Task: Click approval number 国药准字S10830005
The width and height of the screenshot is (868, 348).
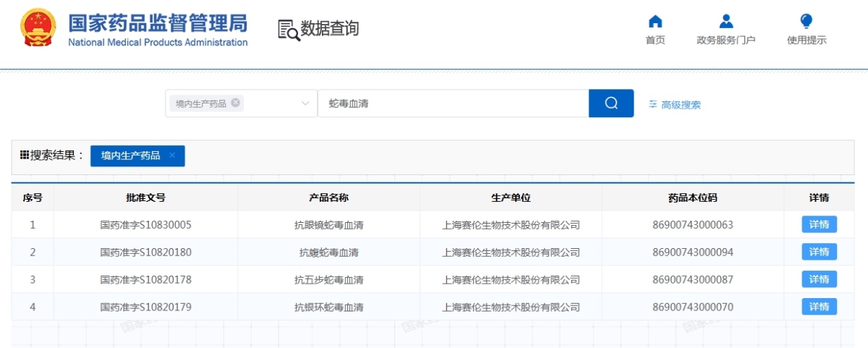Action: [145, 225]
